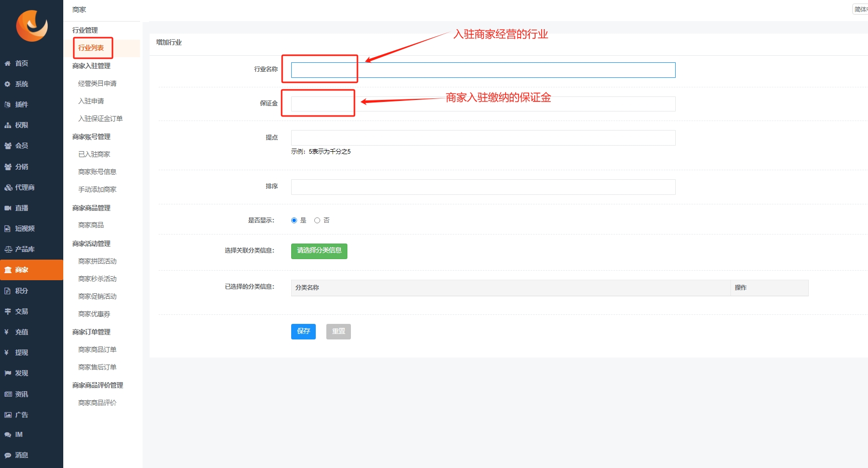The height and width of the screenshot is (468, 868).
Task: Click the 插件 plugin icon
Action: 8,104
